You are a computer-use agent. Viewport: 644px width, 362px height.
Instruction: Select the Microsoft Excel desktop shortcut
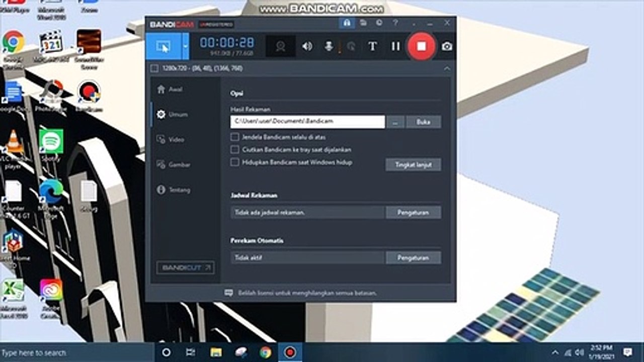(x=13, y=300)
